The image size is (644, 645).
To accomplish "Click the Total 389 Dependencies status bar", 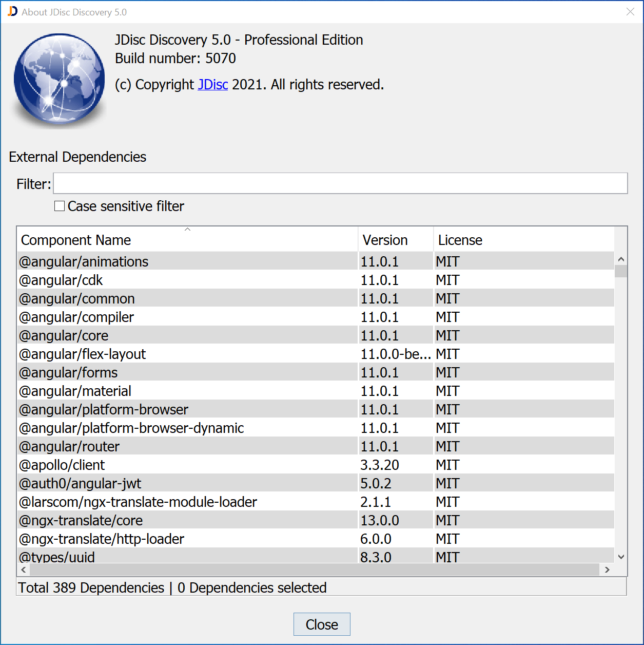I will tap(172, 587).
